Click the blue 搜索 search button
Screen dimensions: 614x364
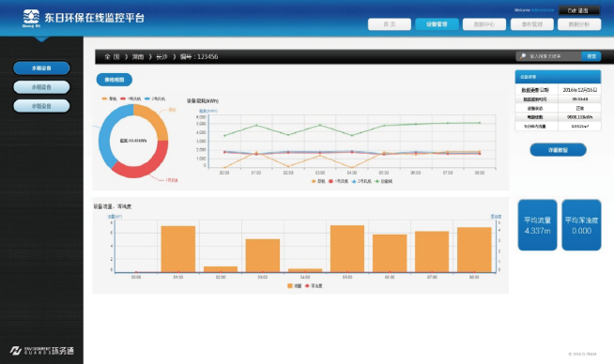(x=591, y=56)
